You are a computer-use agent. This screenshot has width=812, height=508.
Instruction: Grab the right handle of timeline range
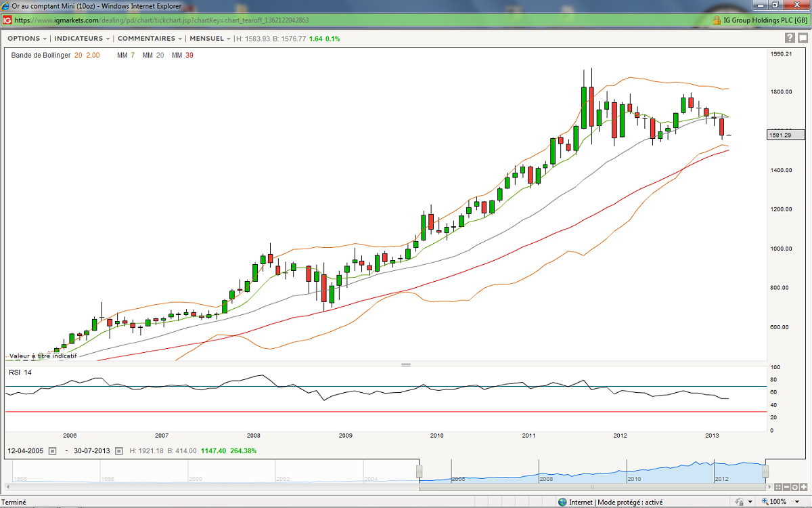[766, 472]
